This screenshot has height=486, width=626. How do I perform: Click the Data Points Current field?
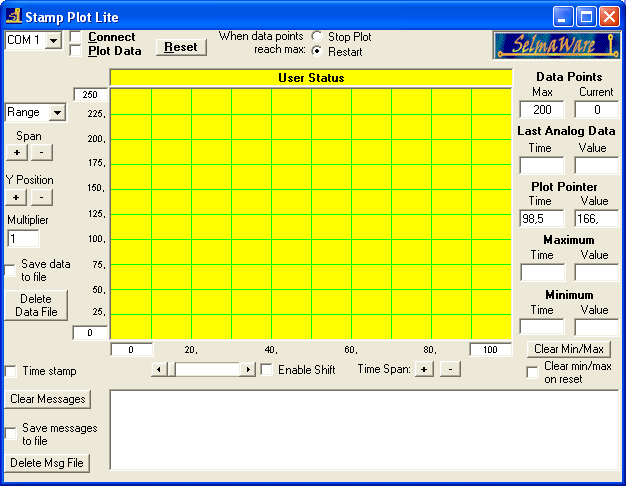(597, 109)
